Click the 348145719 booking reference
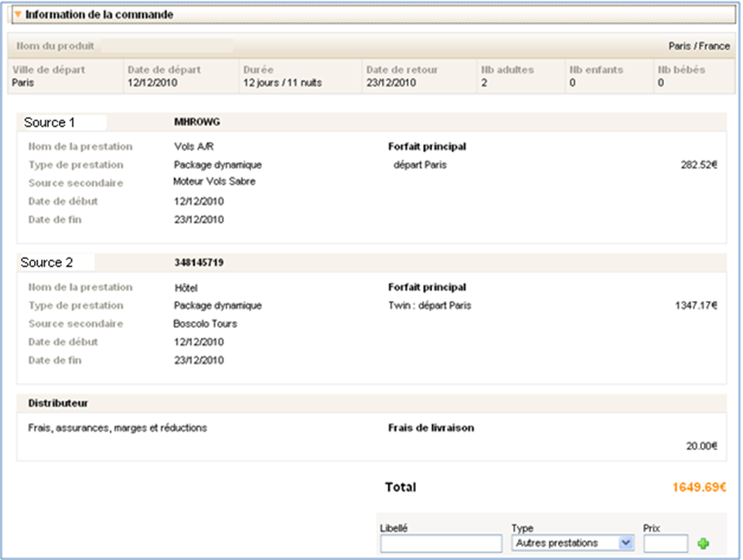The image size is (743, 560). tap(199, 263)
